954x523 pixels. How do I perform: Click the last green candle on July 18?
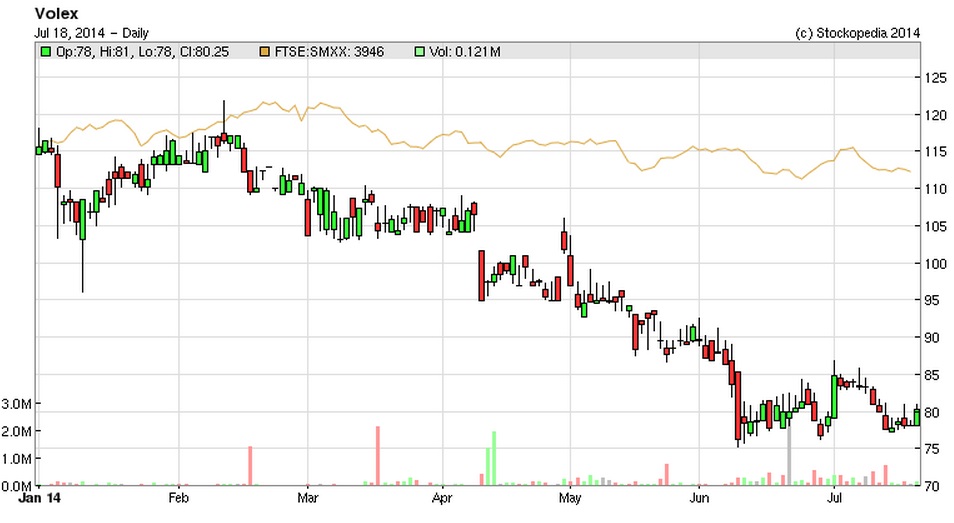click(917, 417)
